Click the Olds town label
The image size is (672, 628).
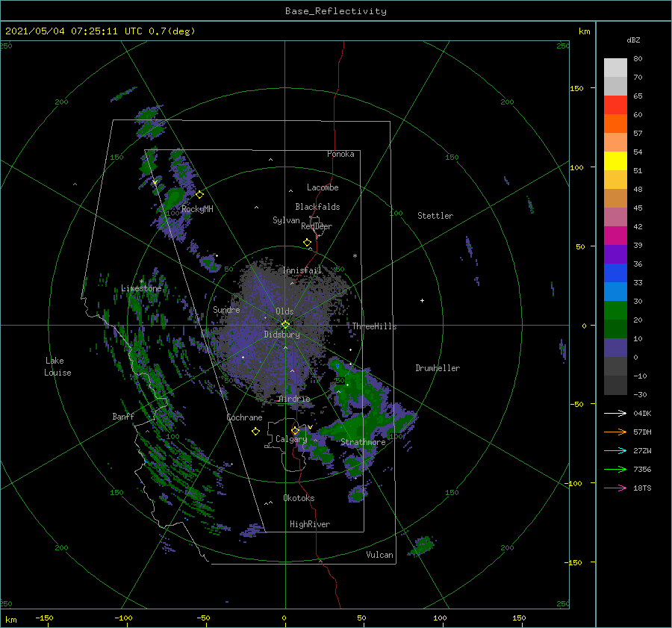coord(284,311)
